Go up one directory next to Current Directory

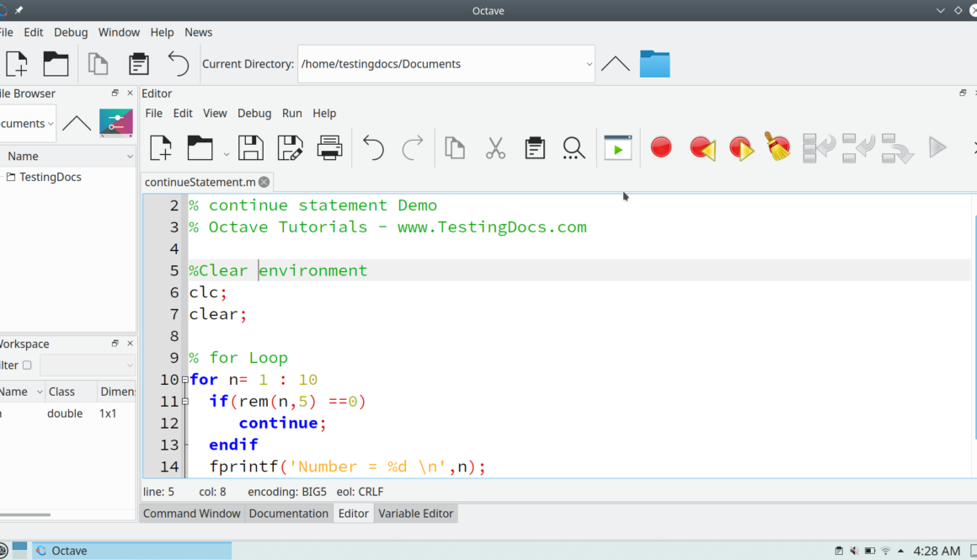(615, 63)
